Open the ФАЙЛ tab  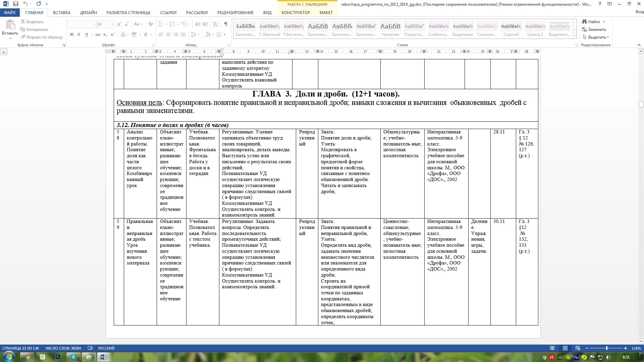click(10, 12)
